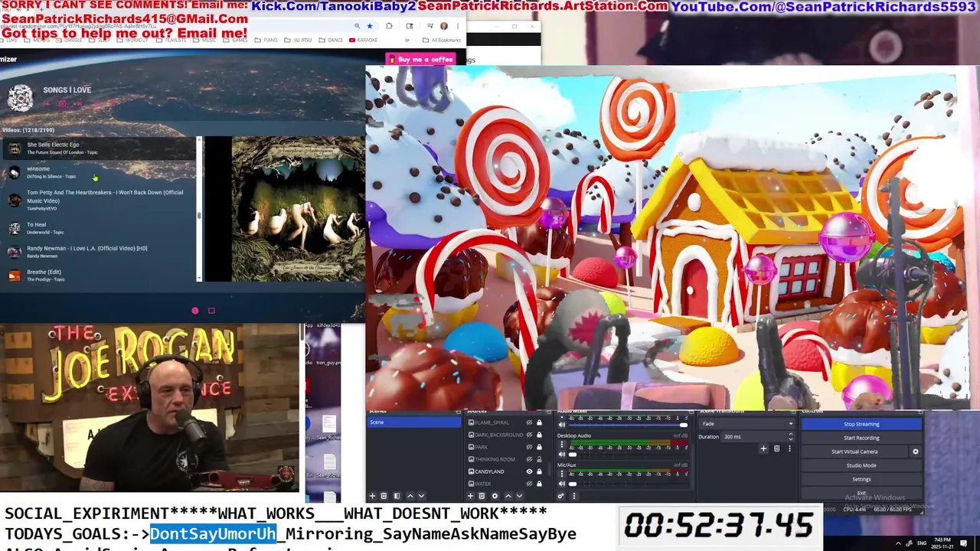Click Buy me a coffee button
This screenshot has height=551, width=980.
point(420,59)
